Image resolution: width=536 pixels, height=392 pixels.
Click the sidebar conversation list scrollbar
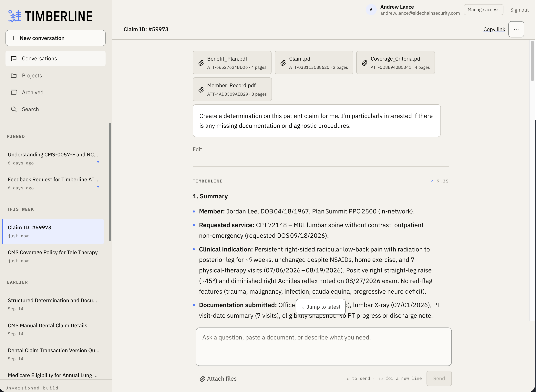[110, 182]
